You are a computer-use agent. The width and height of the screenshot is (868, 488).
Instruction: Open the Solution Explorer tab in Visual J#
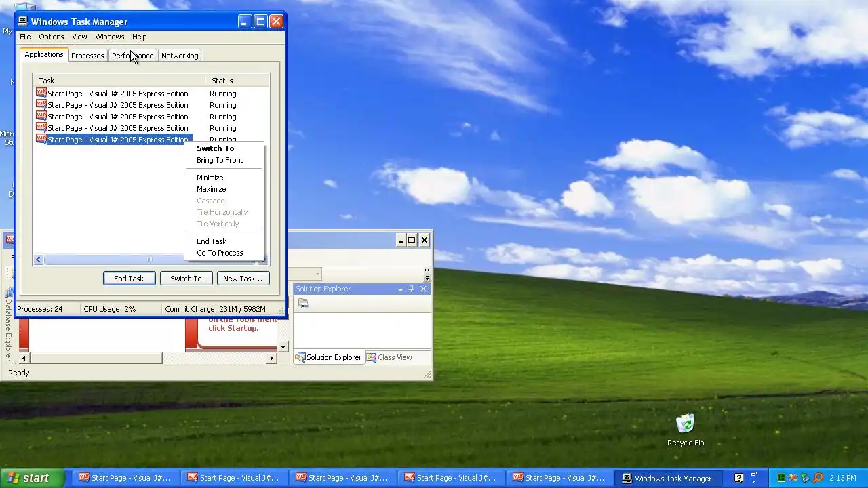pos(328,357)
